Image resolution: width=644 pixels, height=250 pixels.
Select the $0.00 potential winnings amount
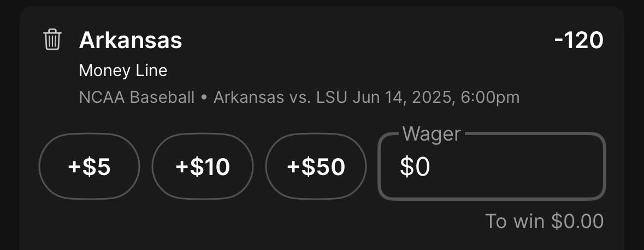pyautogui.click(x=577, y=221)
